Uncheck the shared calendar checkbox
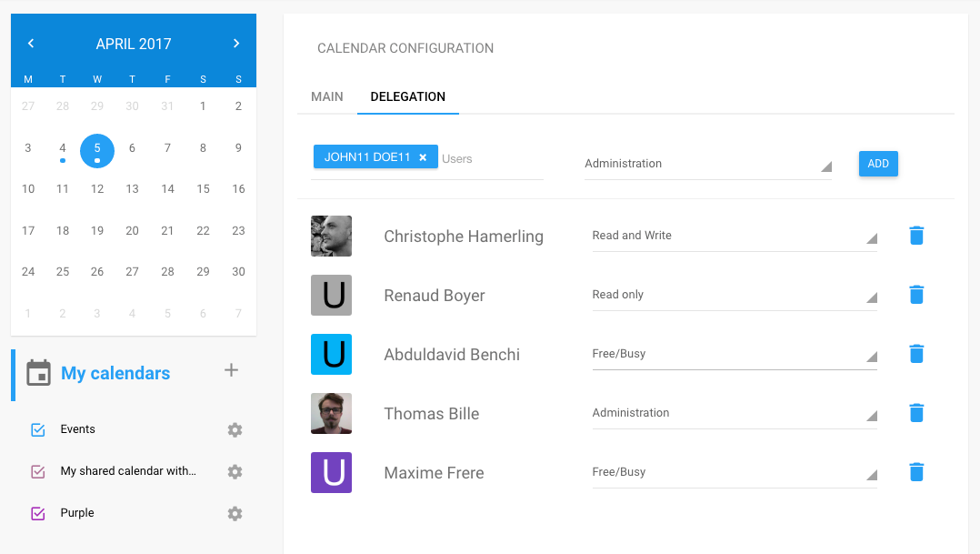 [x=38, y=471]
